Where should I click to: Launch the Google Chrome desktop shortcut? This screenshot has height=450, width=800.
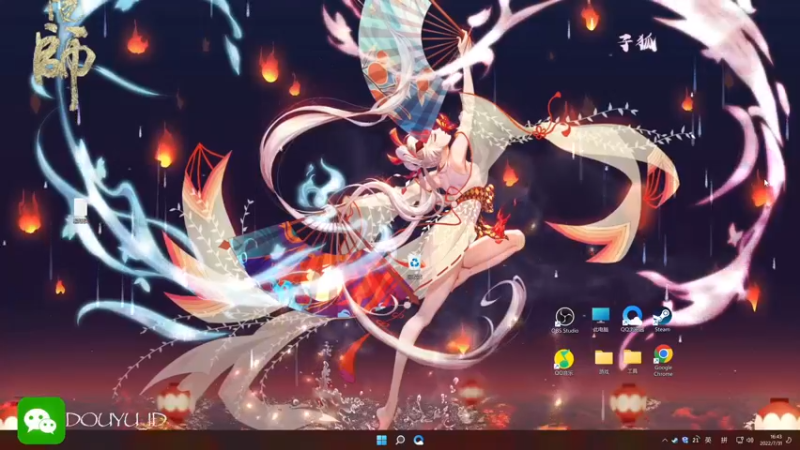663,361
